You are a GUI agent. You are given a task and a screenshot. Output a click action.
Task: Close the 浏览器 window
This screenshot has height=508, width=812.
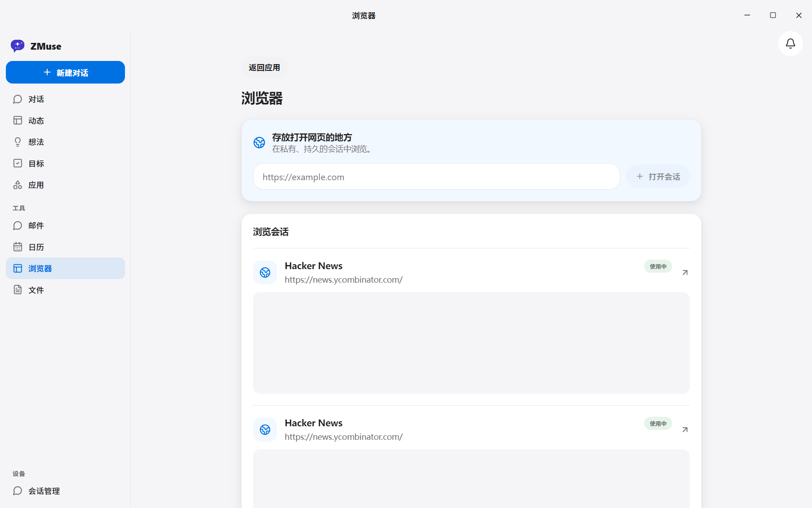798,15
